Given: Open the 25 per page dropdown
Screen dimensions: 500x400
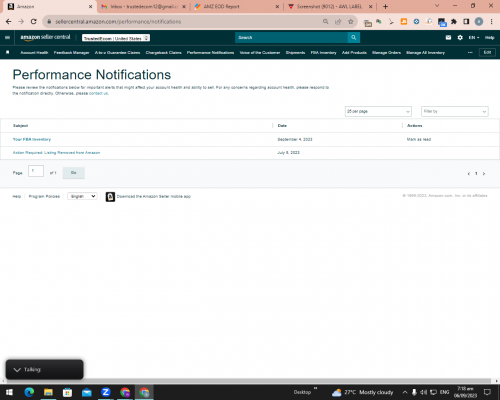Looking at the screenshot, I should coord(378,111).
